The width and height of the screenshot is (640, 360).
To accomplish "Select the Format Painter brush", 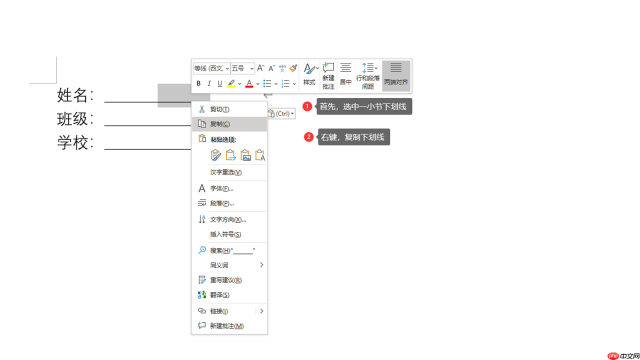I will click(293, 68).
